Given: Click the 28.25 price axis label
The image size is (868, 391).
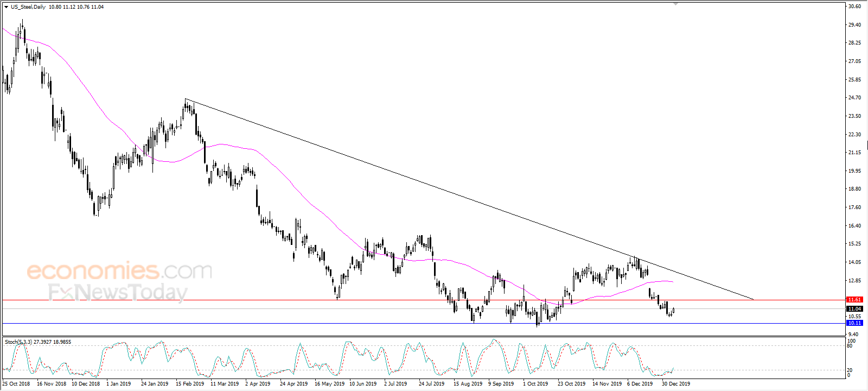Looking at the screenshot, I should coord(854,43).
